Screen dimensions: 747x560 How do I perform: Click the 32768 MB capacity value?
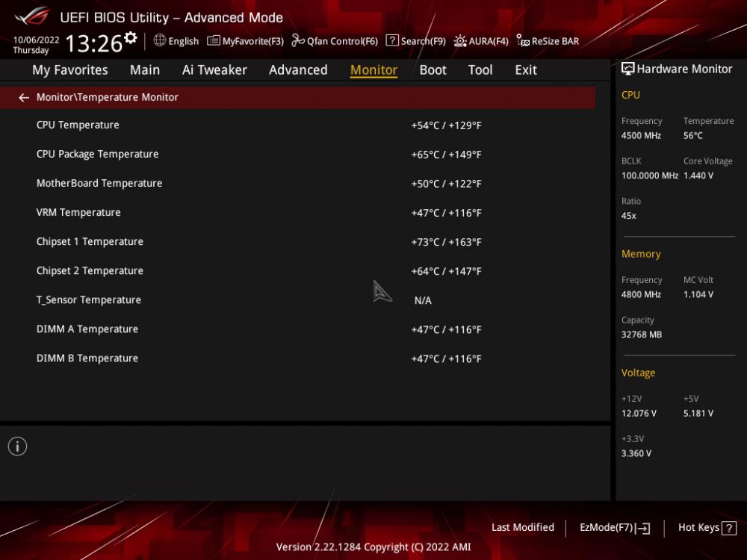[x=642, y=335]
